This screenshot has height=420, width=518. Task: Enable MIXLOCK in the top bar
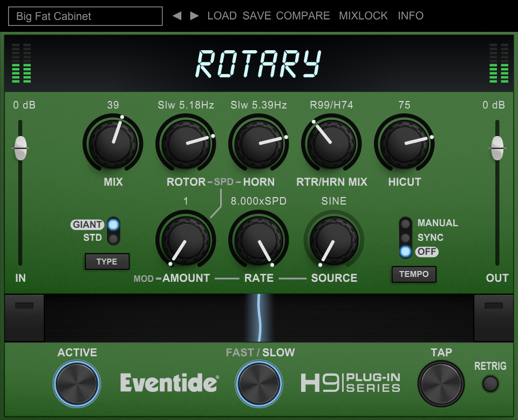coord(363,16)
